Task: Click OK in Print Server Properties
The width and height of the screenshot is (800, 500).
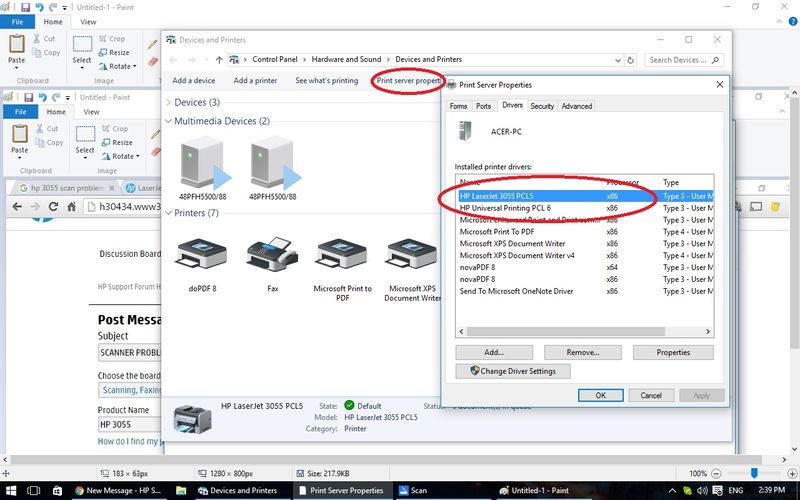Action: tap(601, 395)
